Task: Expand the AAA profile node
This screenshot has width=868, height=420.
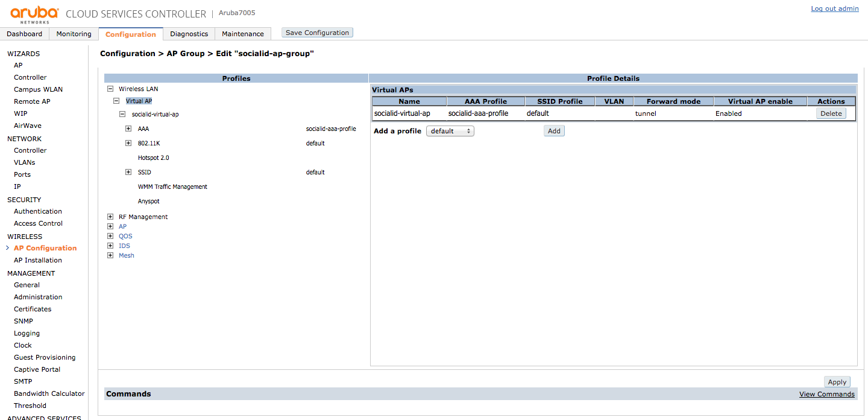Action: [128, 129]
